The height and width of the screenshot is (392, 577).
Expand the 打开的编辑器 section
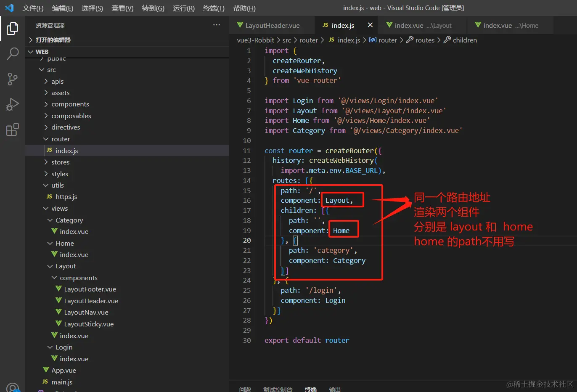point(53,40)
